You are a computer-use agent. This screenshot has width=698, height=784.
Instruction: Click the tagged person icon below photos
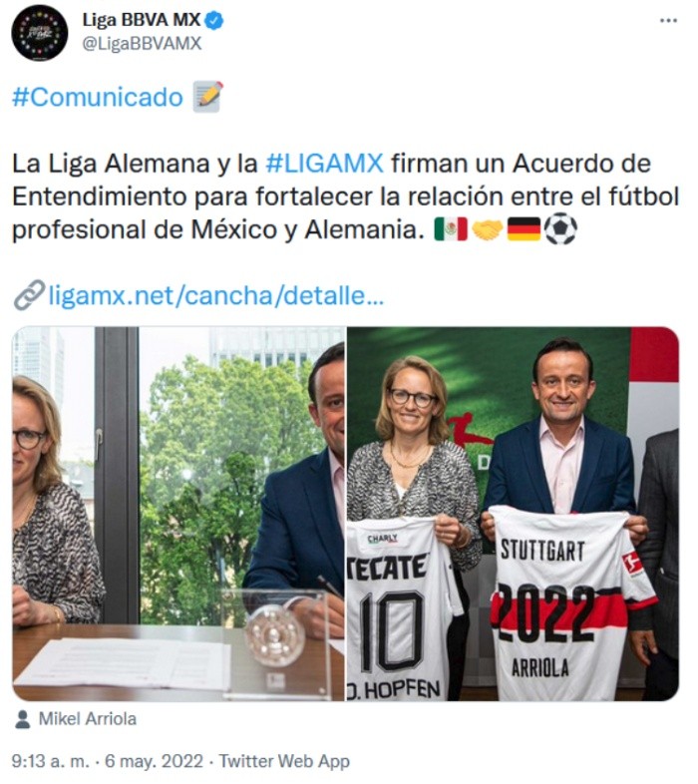(x=22, y=719)
